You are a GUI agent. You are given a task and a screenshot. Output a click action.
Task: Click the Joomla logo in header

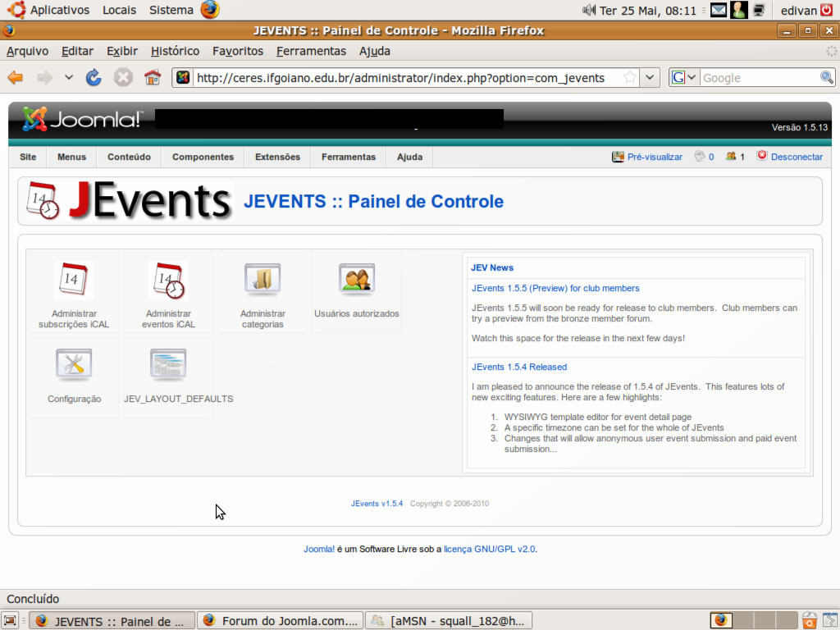(83, 119)
